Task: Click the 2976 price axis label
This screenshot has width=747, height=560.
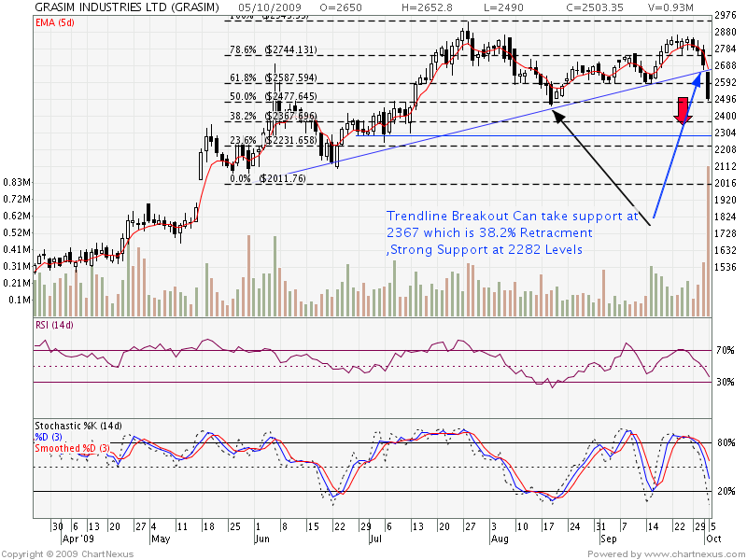Action: [726, 15]
